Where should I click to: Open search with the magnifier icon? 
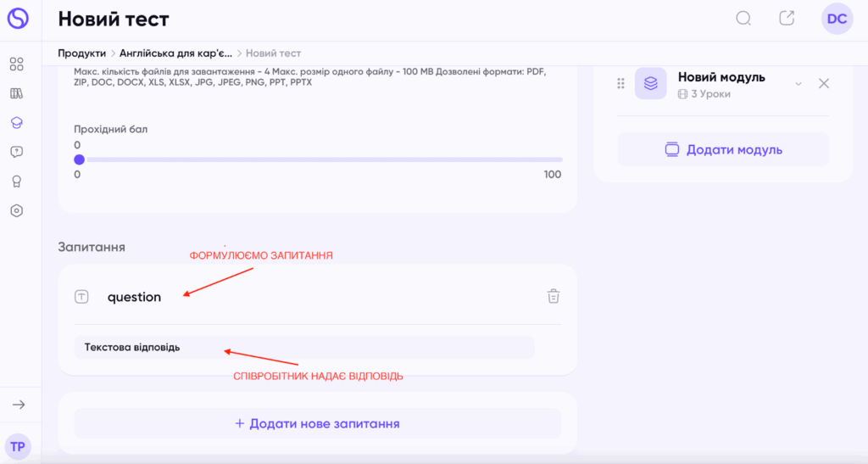(743, 19)
